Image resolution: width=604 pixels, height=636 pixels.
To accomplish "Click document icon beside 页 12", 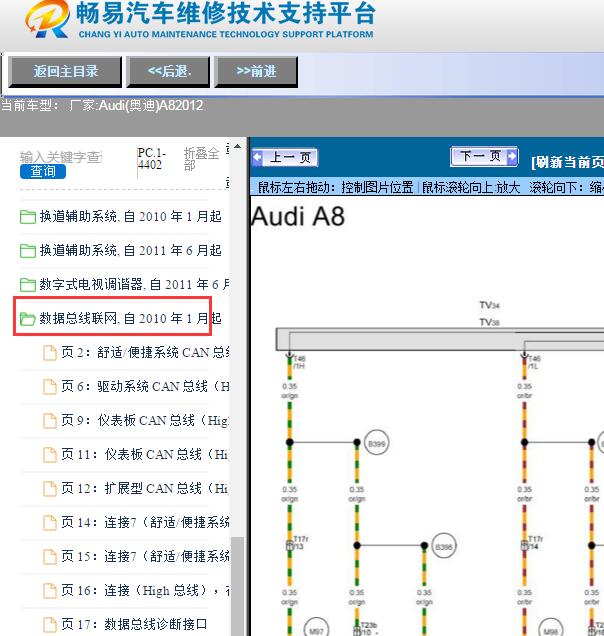I will [50, 489].
